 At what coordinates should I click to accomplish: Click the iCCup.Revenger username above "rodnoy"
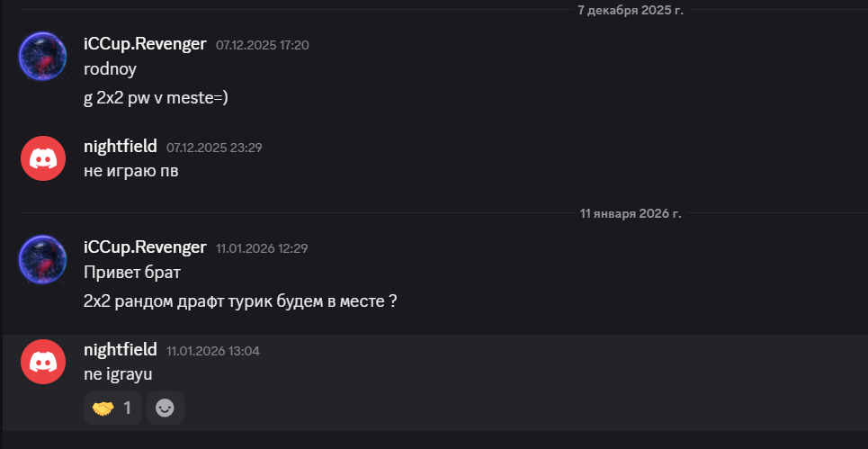(x=145, y=44)
